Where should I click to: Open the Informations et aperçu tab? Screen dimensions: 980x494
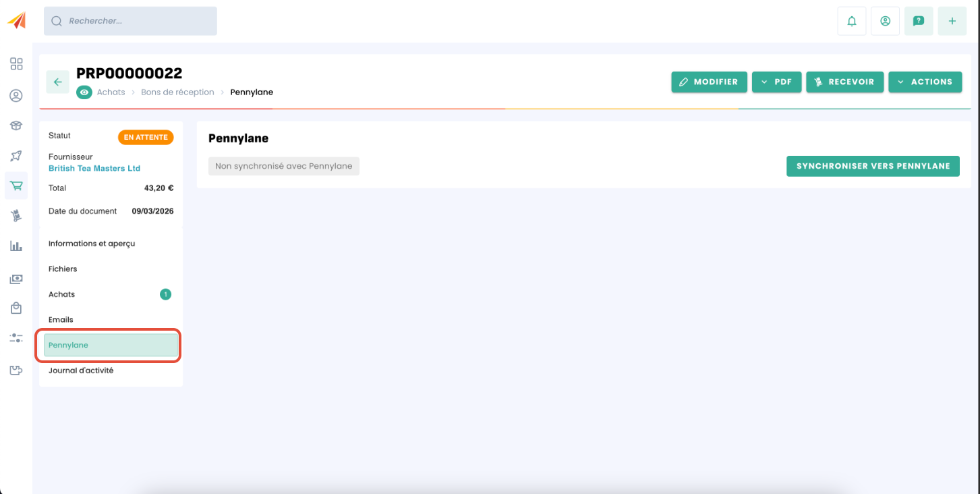111,244
